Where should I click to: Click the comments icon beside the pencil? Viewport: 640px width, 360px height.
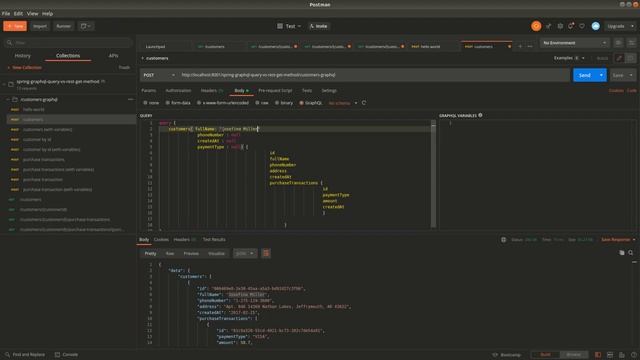coord(631,58)
